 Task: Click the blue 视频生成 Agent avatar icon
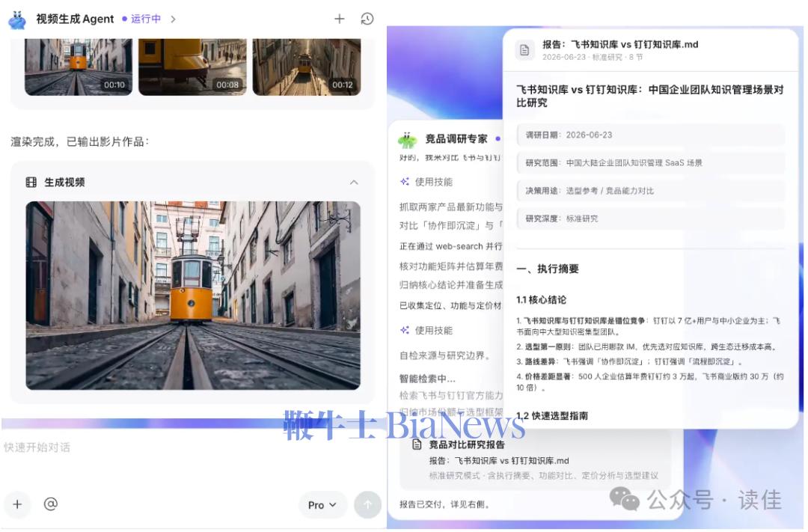pos(17,19)
